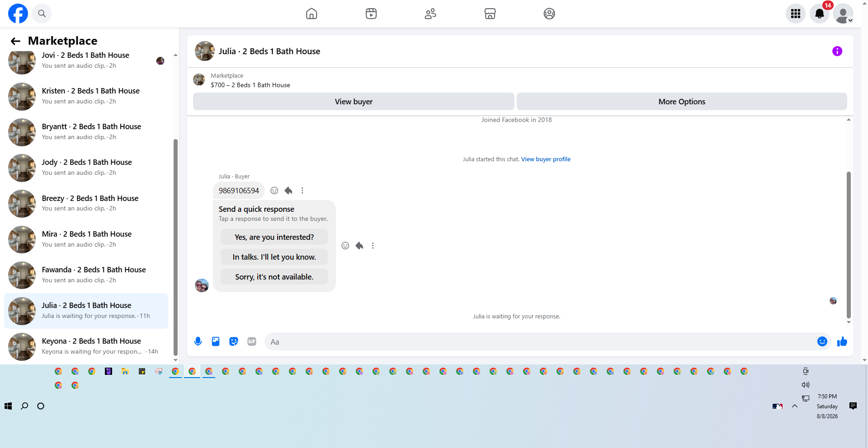The width and height of the screenshot is (868, 448).
Task: Open the Jody conversation
Action: tap(86, 168)
